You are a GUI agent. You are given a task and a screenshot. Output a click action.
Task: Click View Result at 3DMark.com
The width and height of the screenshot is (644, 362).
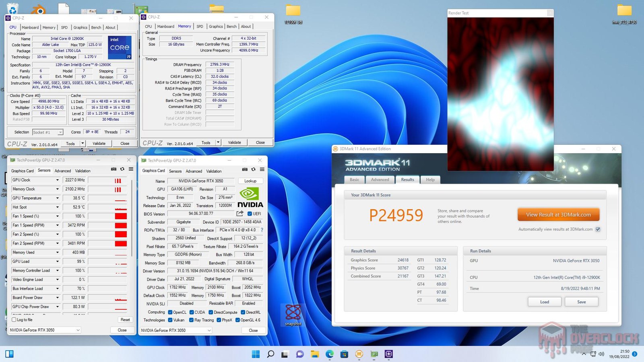pos(558,214)
